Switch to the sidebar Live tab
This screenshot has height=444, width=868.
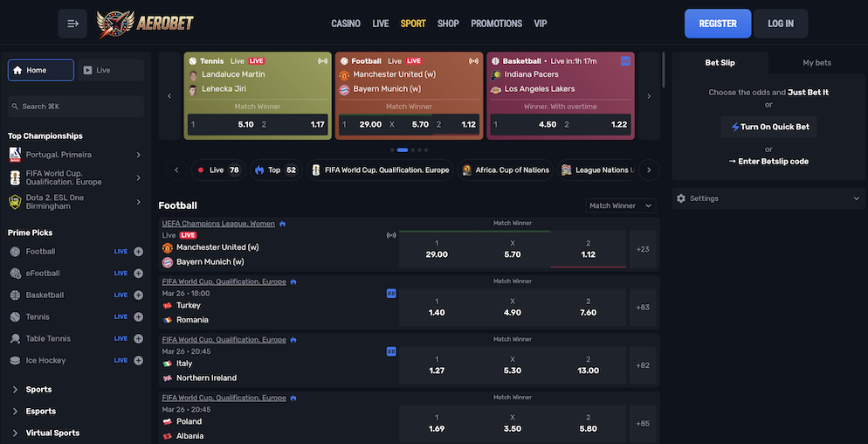coord(111,71)
